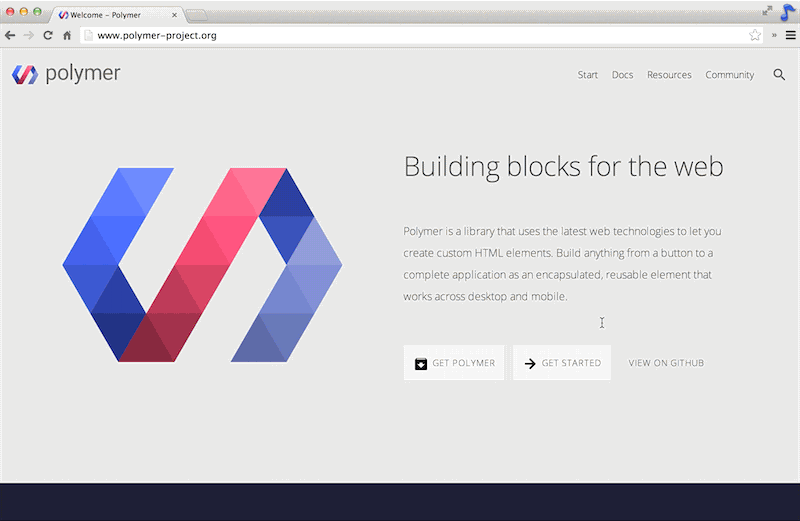The width and height of the screenshot is (800, 521).
Task: Click the page icon in the address bar
Action: 88,35
